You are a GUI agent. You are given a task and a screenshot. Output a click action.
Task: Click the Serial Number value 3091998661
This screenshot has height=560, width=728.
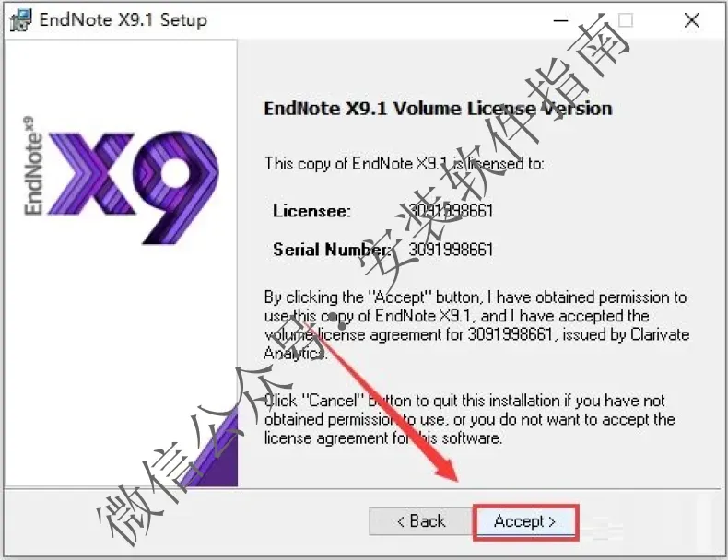(451, 250)
